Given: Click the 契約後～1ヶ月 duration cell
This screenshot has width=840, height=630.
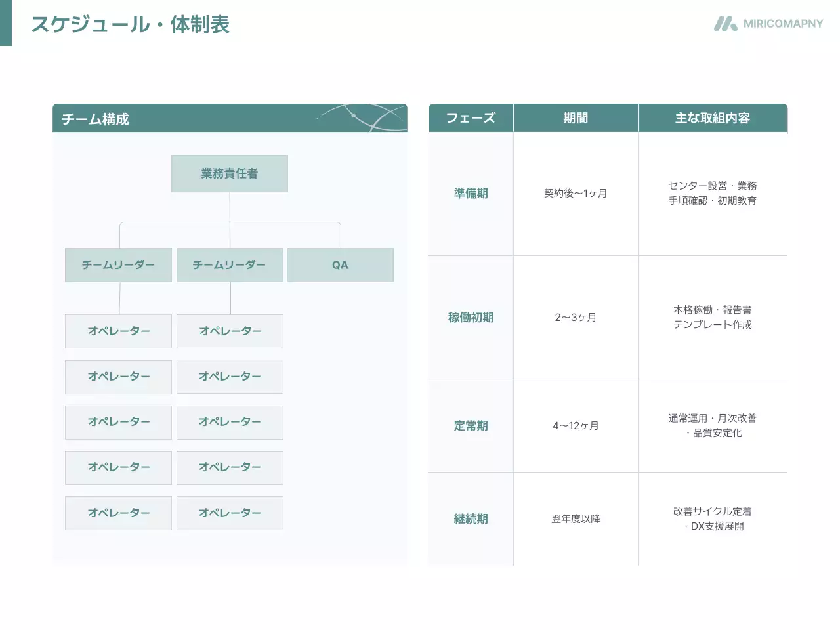Looking at the screenshot, I should click(576, 193).
